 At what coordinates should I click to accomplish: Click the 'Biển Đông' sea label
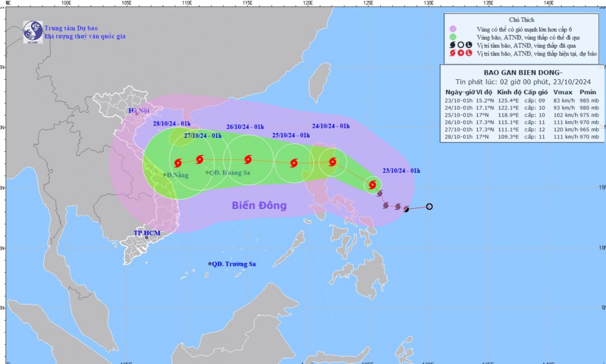[259, 205]
